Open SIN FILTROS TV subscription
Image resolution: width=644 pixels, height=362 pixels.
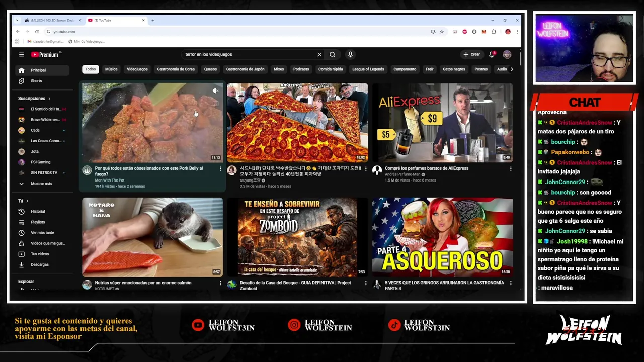tap(42, 173)
